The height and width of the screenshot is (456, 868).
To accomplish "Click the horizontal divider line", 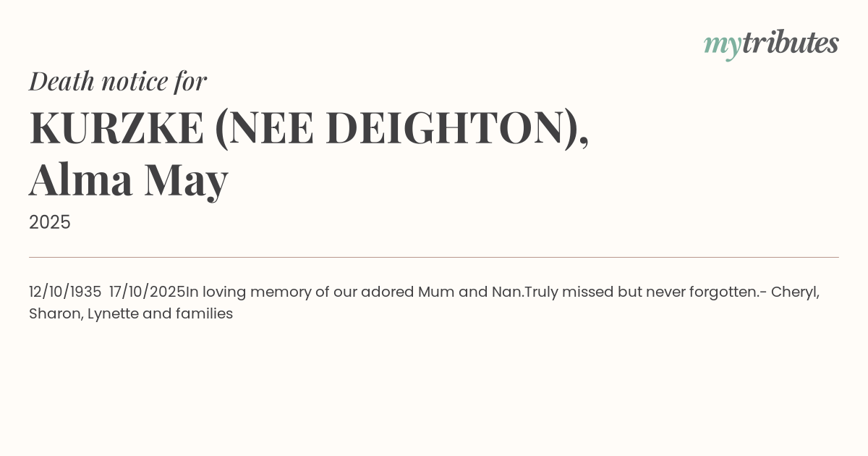I will click(x=434, y=257).
